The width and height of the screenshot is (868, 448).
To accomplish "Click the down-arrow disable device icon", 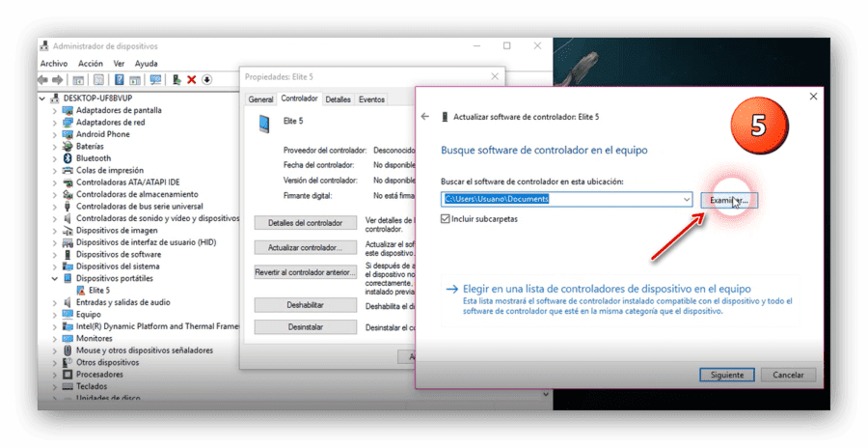I will 207,80.
